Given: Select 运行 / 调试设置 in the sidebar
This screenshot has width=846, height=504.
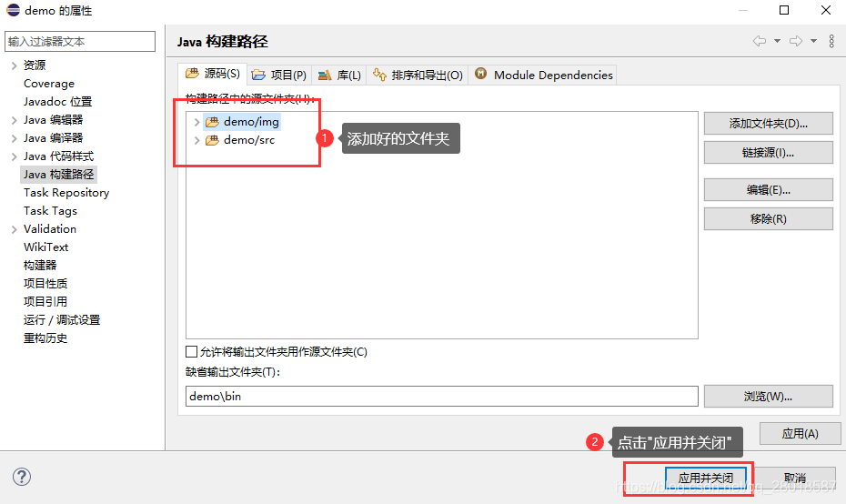Looking at the screenshot, I should [x=62, y=320].
